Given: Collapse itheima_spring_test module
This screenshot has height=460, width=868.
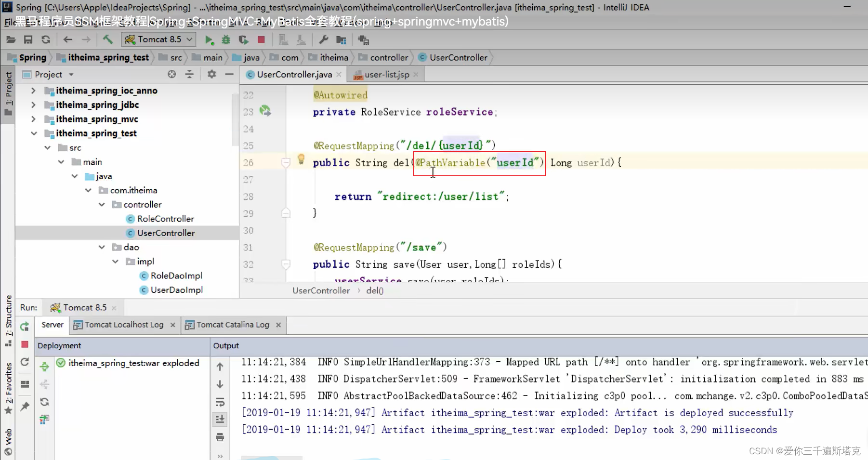Looking at the screenshot, I should (34, 133).
